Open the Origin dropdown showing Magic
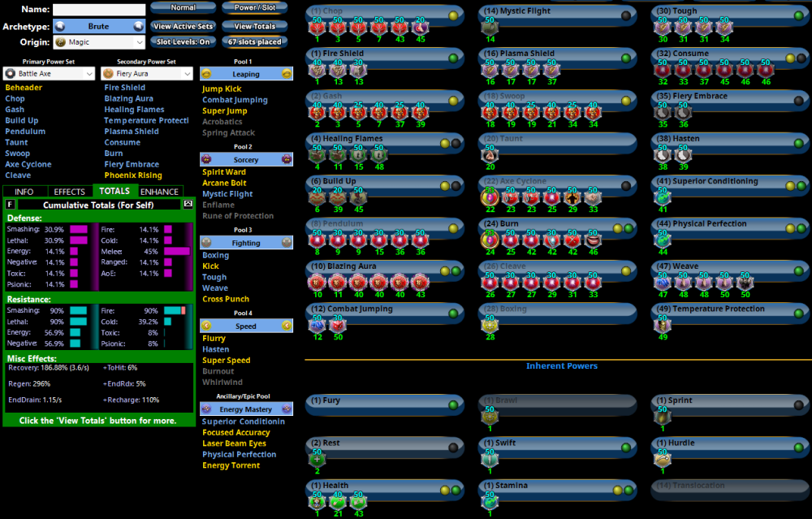The image size is (812, 519). 97,42
